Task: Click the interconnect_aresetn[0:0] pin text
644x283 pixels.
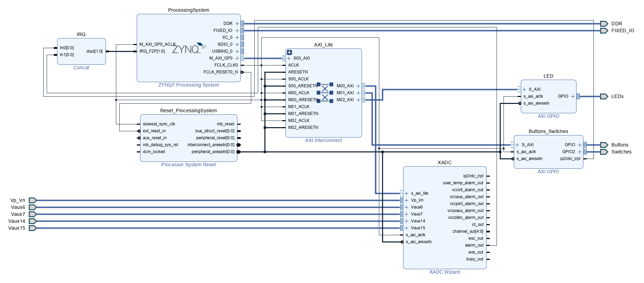Action: [211, 145]
